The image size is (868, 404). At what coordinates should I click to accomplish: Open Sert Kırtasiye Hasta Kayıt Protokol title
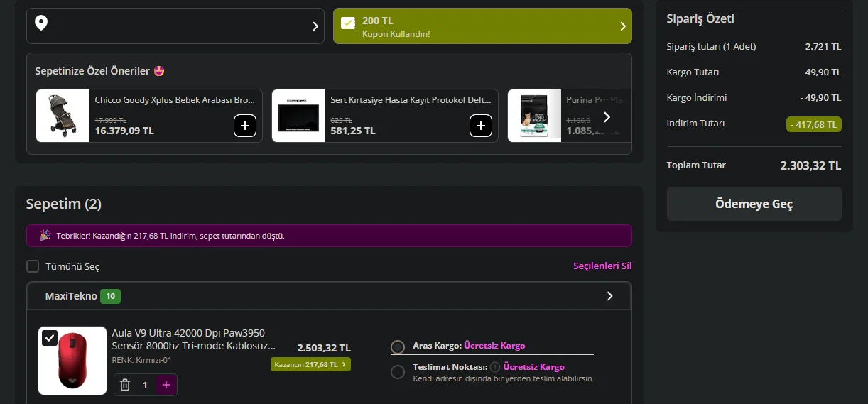point(411,100)
